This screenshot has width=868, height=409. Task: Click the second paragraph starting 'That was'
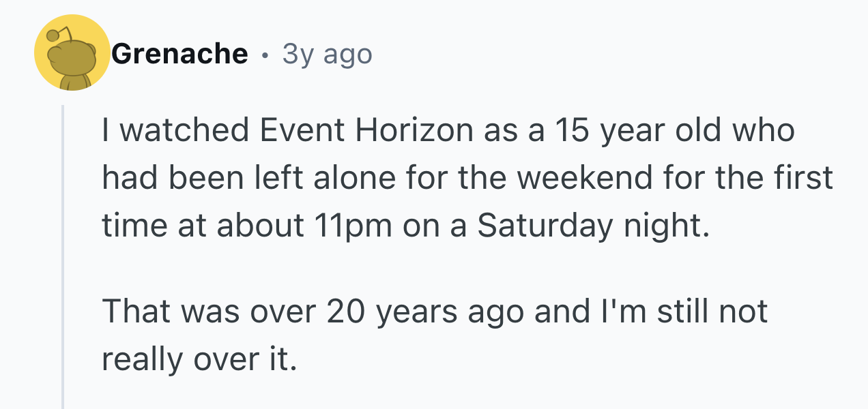[x=435, y=335]
